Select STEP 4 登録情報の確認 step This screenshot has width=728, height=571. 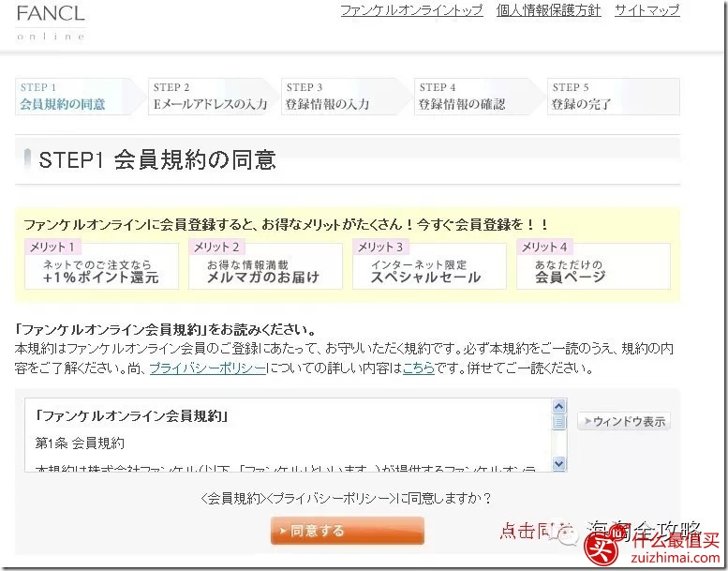point(478,97)
